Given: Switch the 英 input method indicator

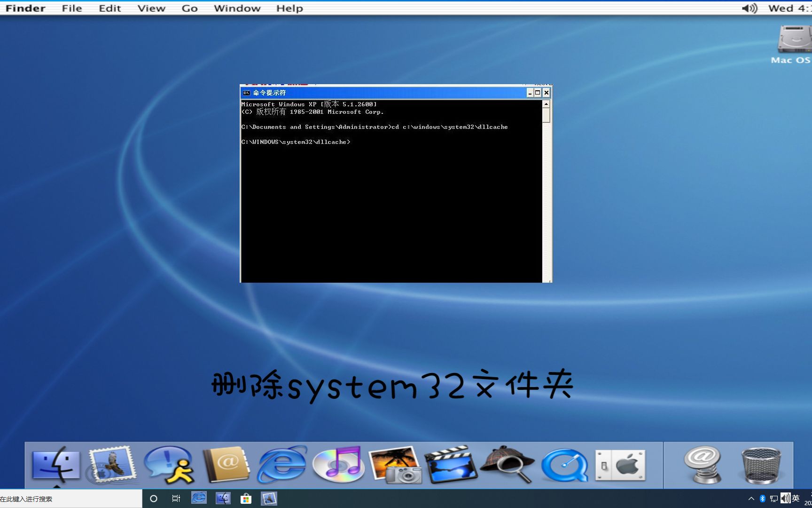Looking at the screenshot, I should [796, 499].
